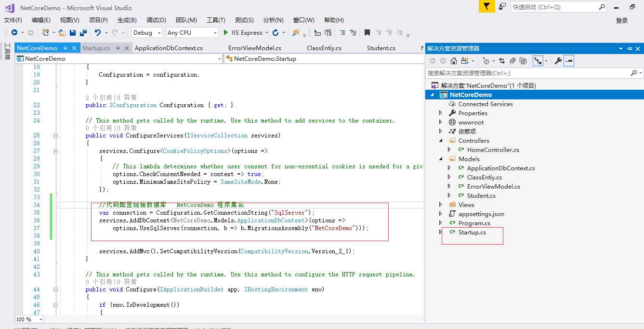This screenshot has width=644, height=329.
Task: Click the Home icon in Solution Explorer toolbar
Action: coord(453,61)
